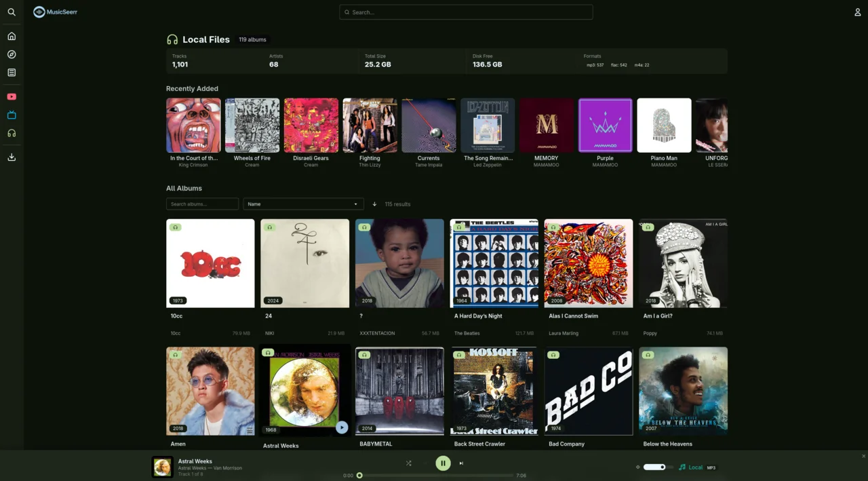
Task: Toggle shuffle in the playback bar
Action: pyautogui.click(x=409, y=463)
